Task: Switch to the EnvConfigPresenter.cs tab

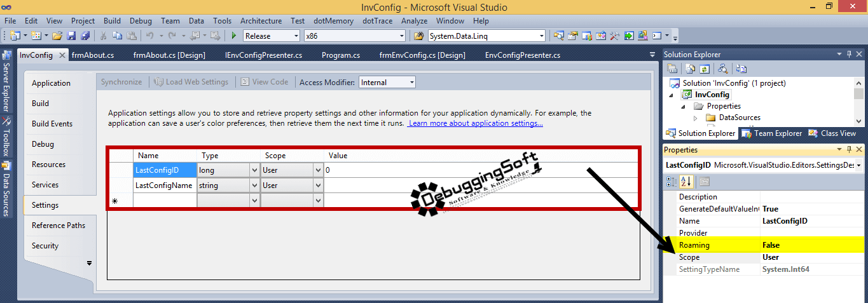Action: [523, 55]
